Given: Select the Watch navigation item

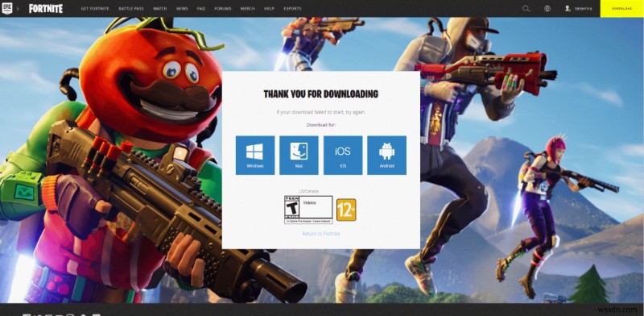Looking at the screenshot, I should [159, 9].
